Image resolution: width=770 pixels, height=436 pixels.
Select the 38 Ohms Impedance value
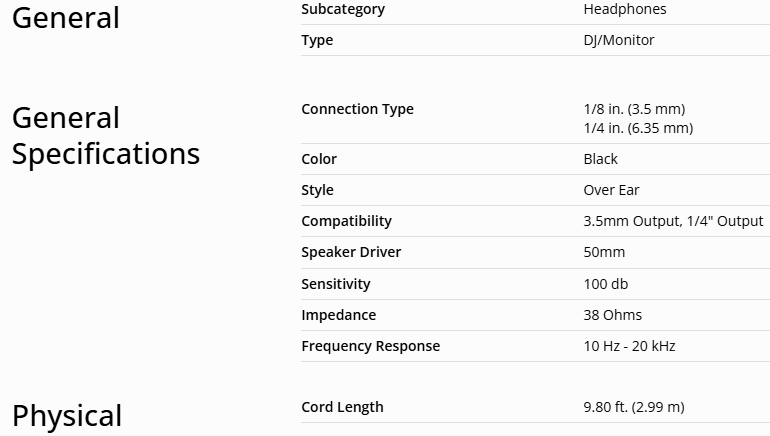coord(613,315)
